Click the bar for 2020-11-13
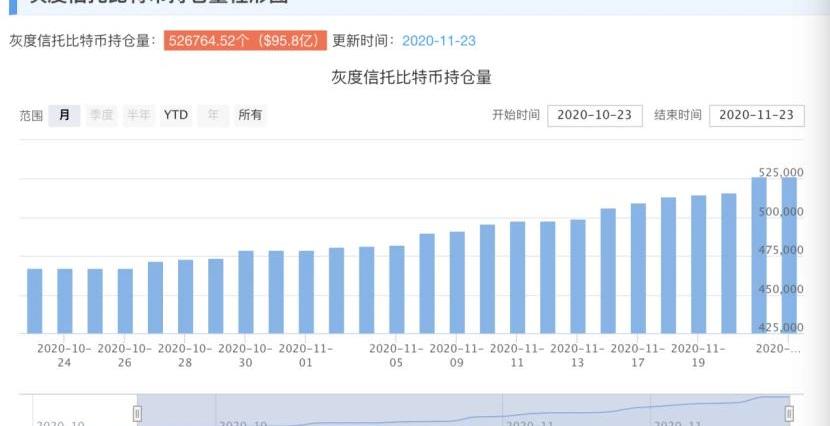This screenshot has height=426, width=830. (x=578, y=277)
